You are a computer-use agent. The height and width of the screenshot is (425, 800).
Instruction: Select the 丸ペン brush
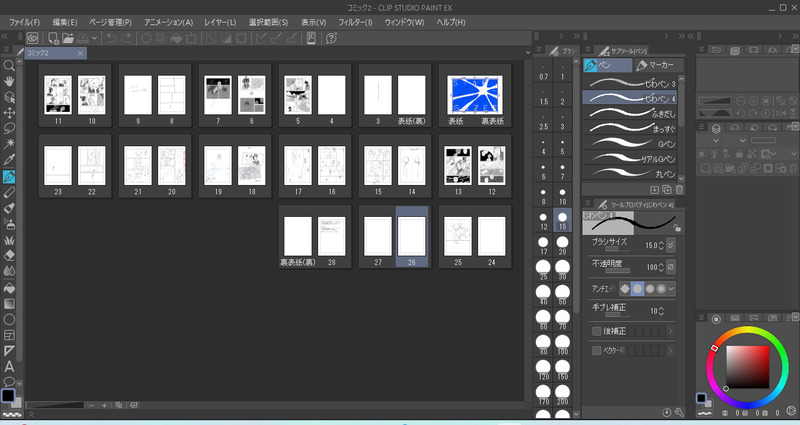pyautogui.click(x=630, y=173)
